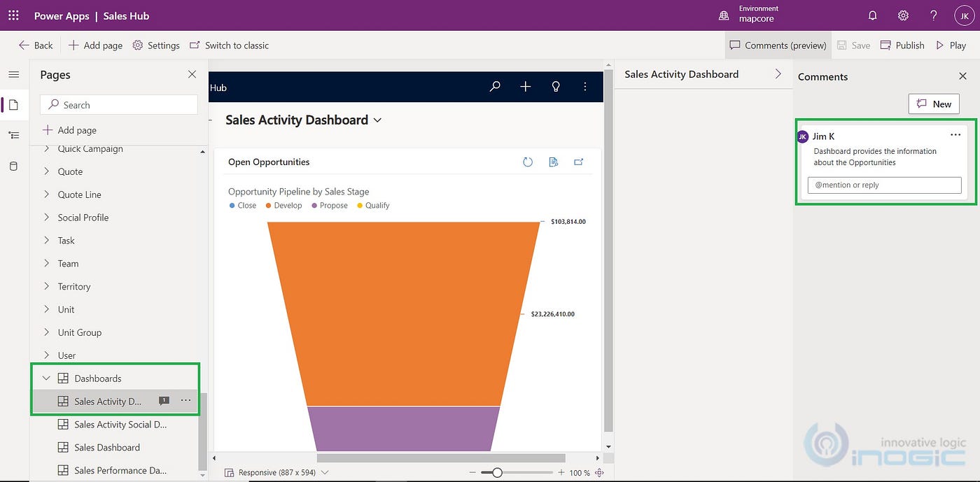Image resolution: width=980 pixels, height=482 pixels.
Task: Expand the User item
Action: tap(47, 355)
